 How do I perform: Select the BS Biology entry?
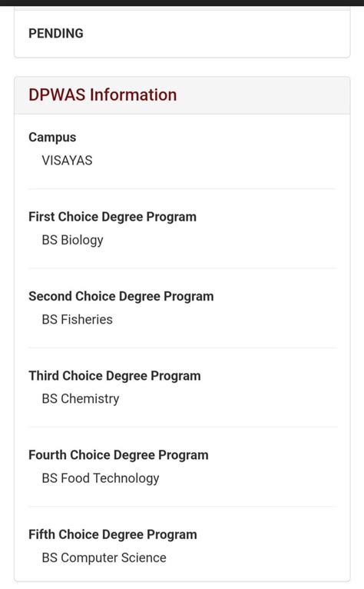tap(72, 240)
